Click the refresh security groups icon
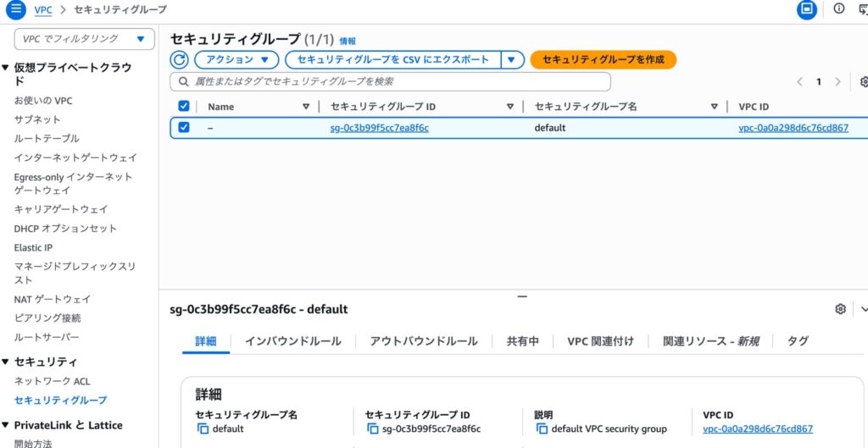The height and width of the screenshot is (448, 868). [179, 60]
